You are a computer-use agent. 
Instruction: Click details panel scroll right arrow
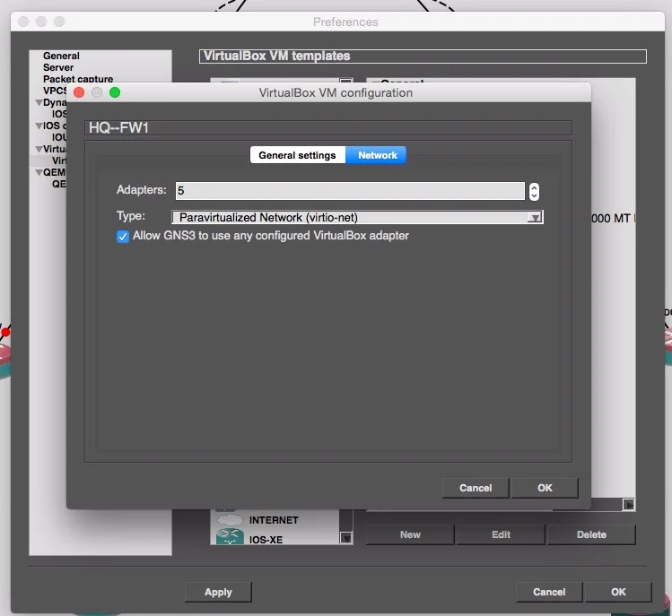click(x=628, y=505)
